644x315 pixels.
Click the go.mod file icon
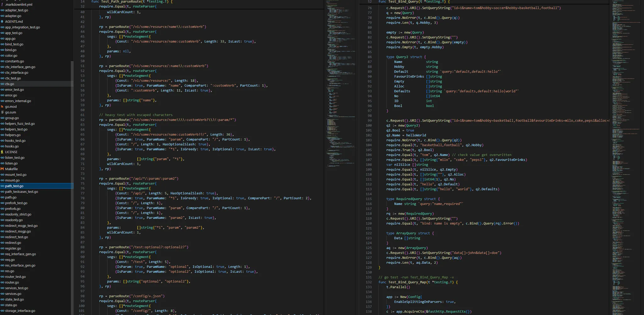(x=2, y=107)
